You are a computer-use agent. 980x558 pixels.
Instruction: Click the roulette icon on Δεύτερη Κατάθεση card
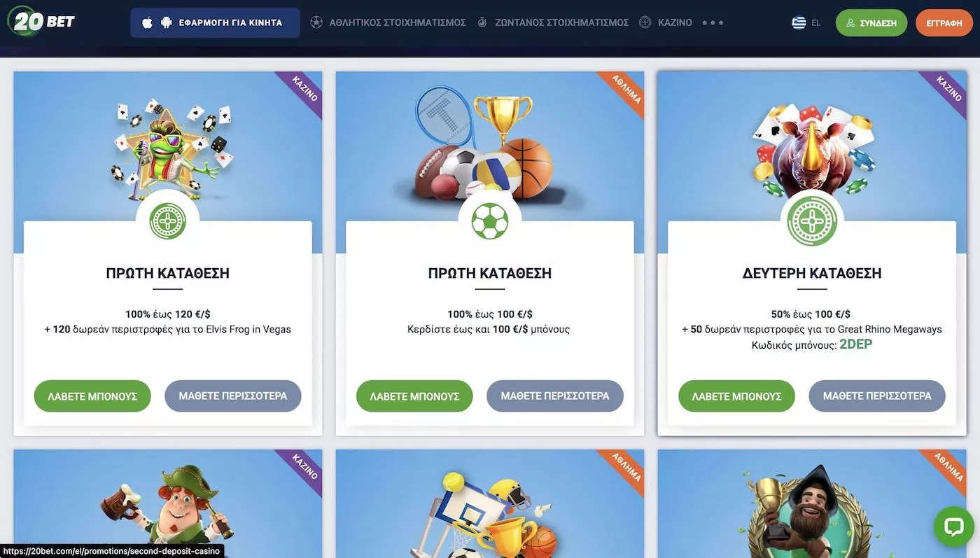pos(812,221)
